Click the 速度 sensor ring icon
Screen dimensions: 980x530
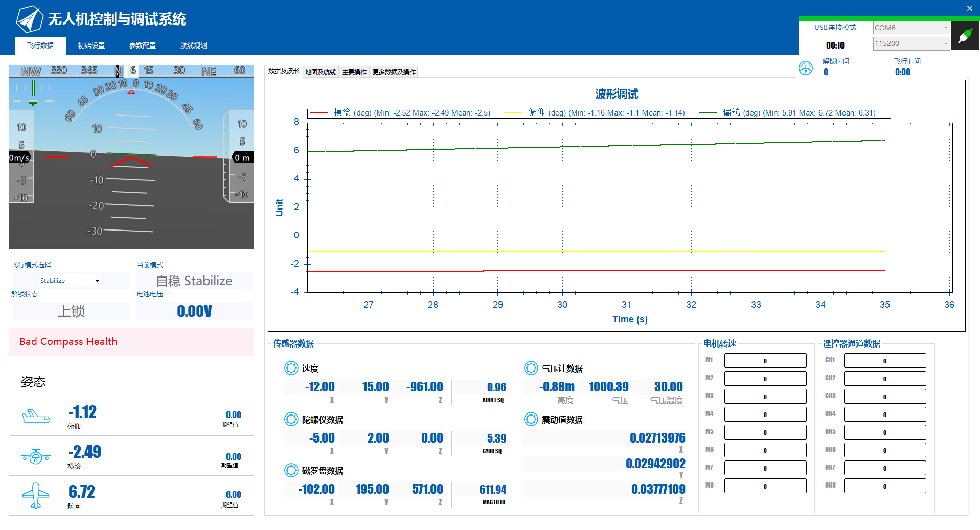291,368
